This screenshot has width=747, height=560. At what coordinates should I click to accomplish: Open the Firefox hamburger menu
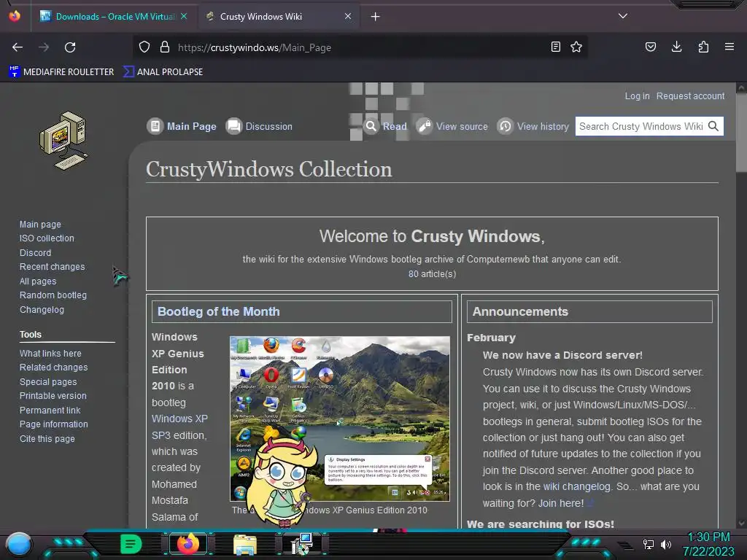(729, 47)
